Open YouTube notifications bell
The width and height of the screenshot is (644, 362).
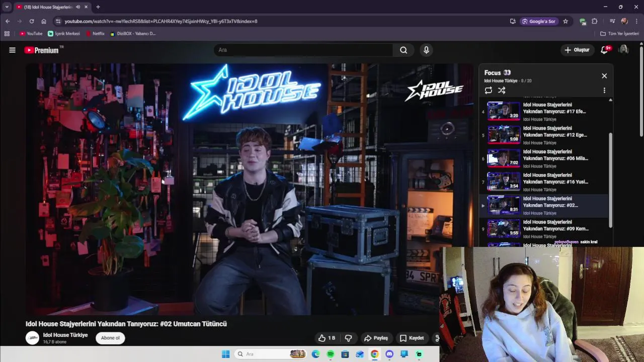(604, 50)
